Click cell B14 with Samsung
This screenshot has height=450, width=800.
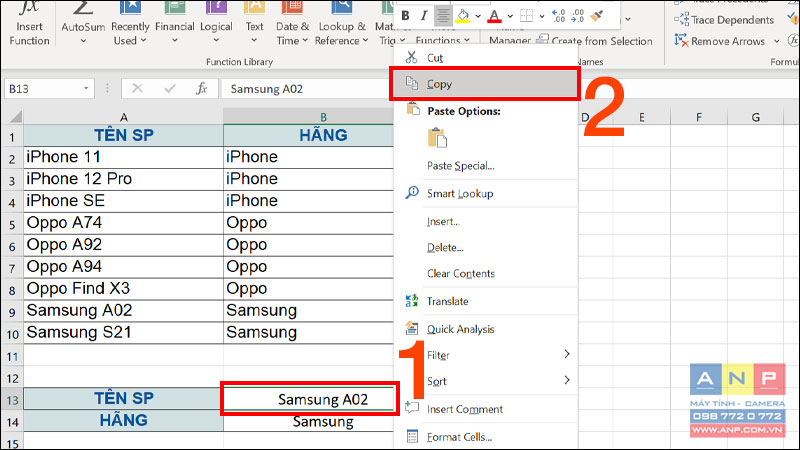point(309,421)
